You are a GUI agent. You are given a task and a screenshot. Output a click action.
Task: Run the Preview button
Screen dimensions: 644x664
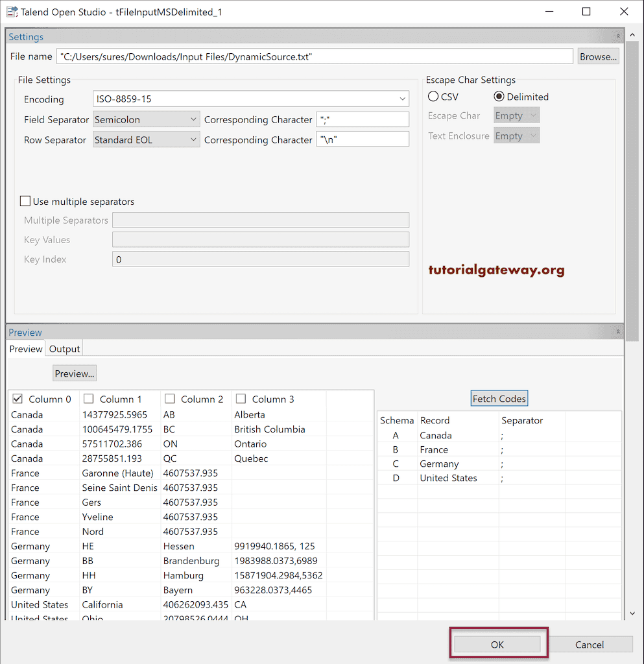(x=74, y=373)
